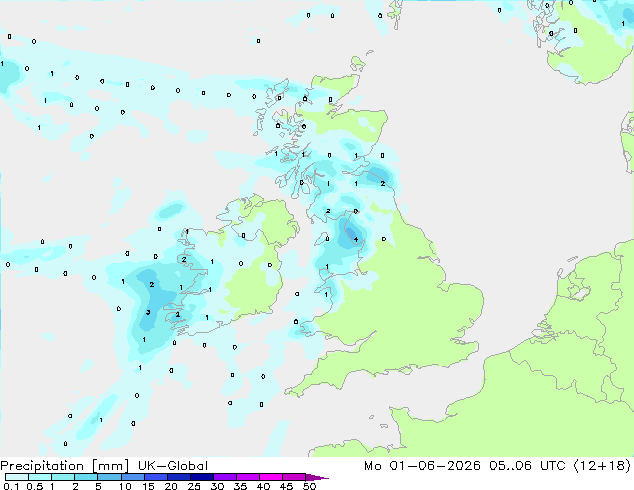Click the 'Precipitation [mm]' title text
Screen dimensions: 634x490
65,466
